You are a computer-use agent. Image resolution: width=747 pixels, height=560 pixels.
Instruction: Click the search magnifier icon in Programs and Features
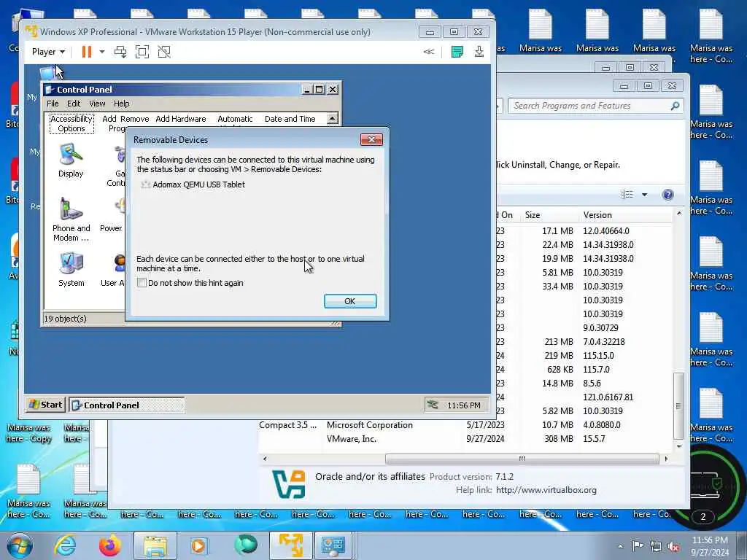click(x=675, y=106)
